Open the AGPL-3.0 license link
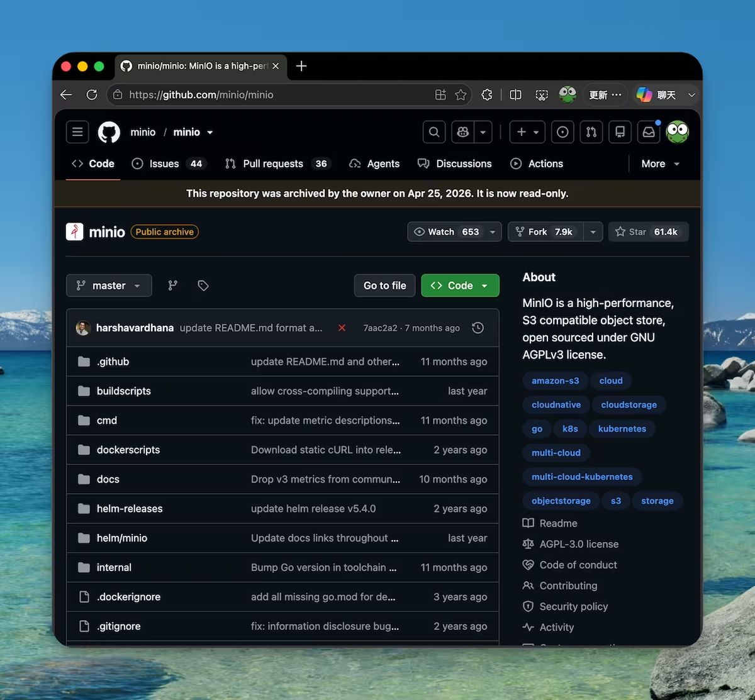This screenshot has height=700, width=755. click(x=571, y=544)
